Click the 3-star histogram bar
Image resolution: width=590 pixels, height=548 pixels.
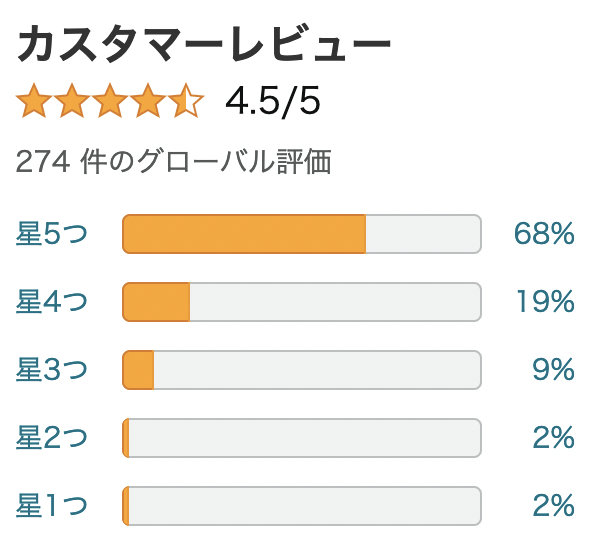click(x=302, y=370)
